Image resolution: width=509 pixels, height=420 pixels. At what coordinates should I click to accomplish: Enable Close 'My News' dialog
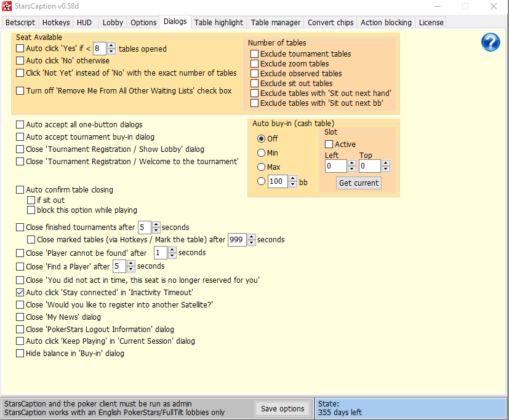click(x=20, y=317)
